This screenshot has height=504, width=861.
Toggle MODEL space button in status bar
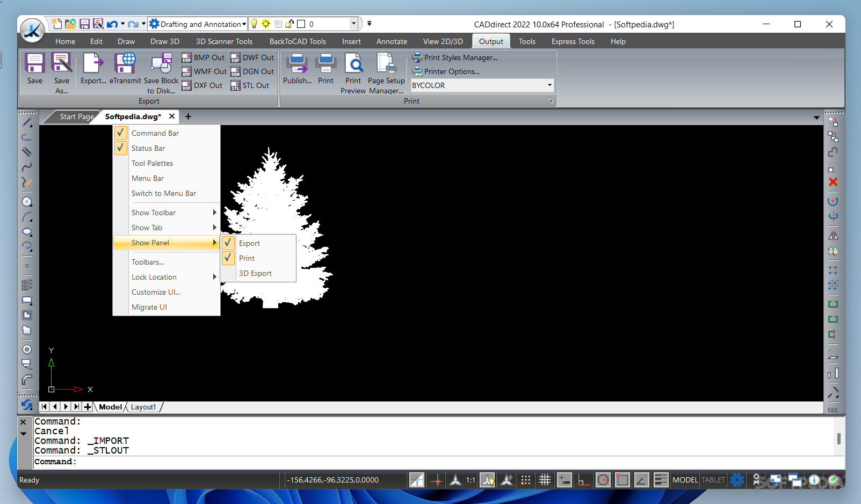[x=685, y=480]
